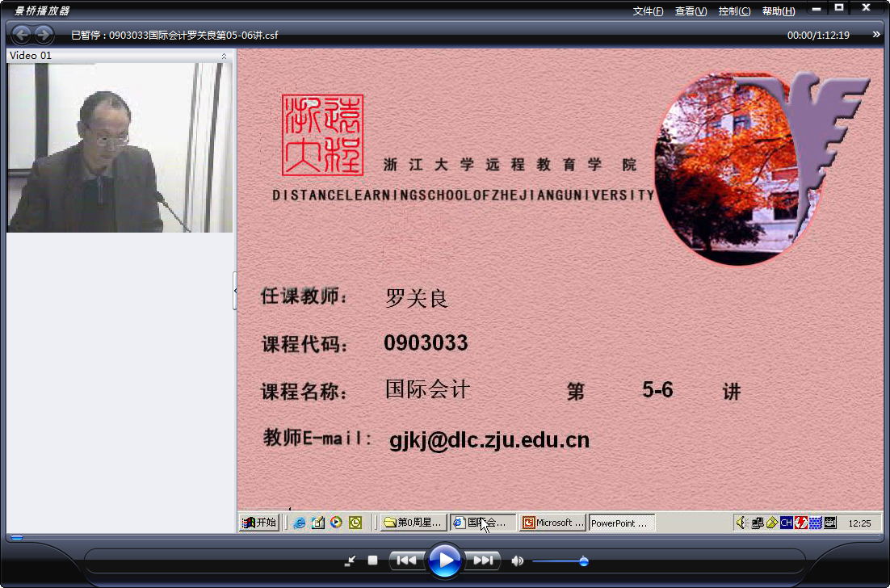Click the red seal logo on slide
The image size is (890, 588).
322,135
